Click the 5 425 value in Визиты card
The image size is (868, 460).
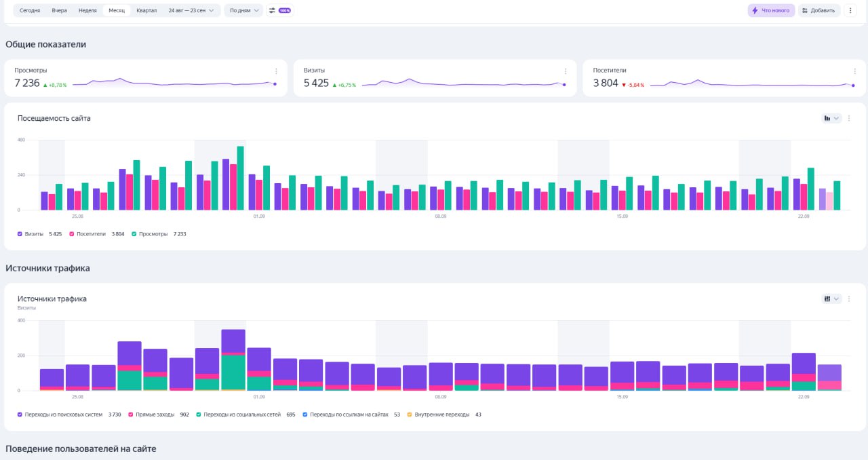point(316,83)
